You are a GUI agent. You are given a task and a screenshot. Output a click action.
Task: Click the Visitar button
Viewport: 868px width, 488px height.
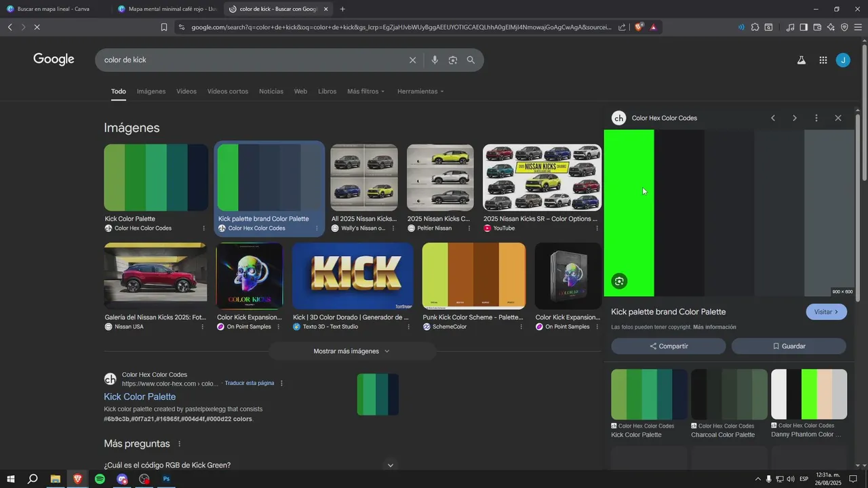pos(827,312)
